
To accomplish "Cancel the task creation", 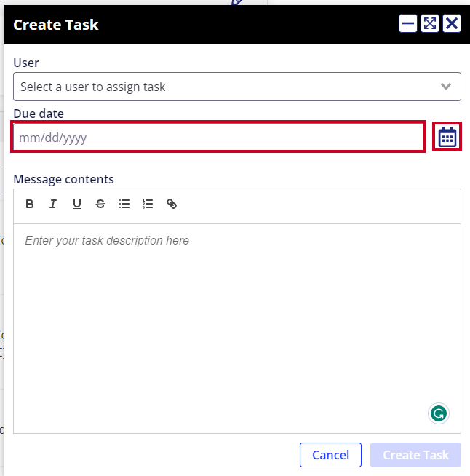I will tap(330, 455).
